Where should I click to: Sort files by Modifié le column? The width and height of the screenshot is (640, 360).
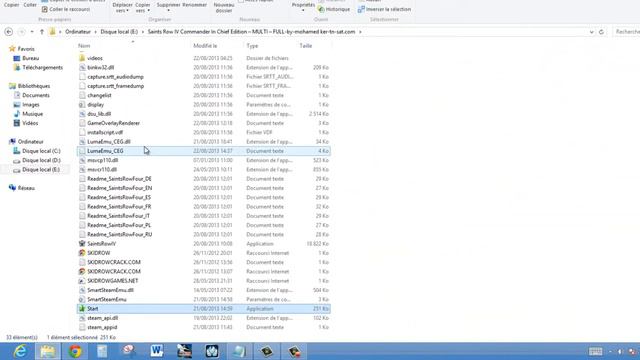[205, 46]
